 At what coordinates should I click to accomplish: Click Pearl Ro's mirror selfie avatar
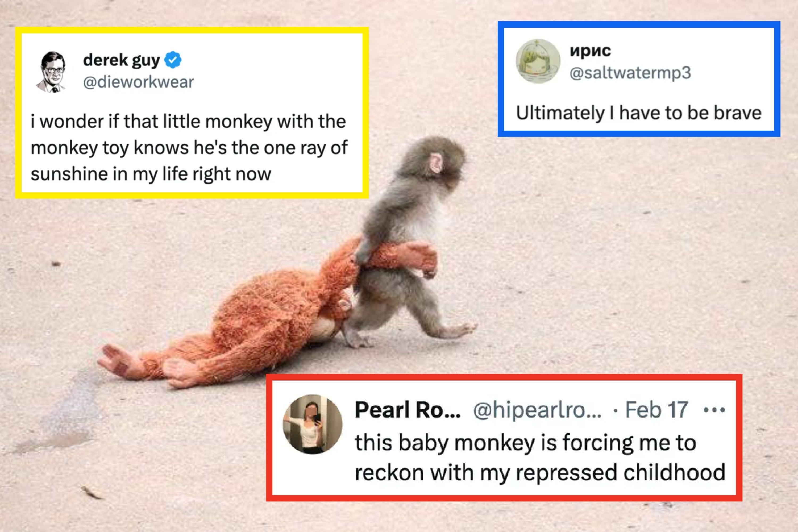313,424
